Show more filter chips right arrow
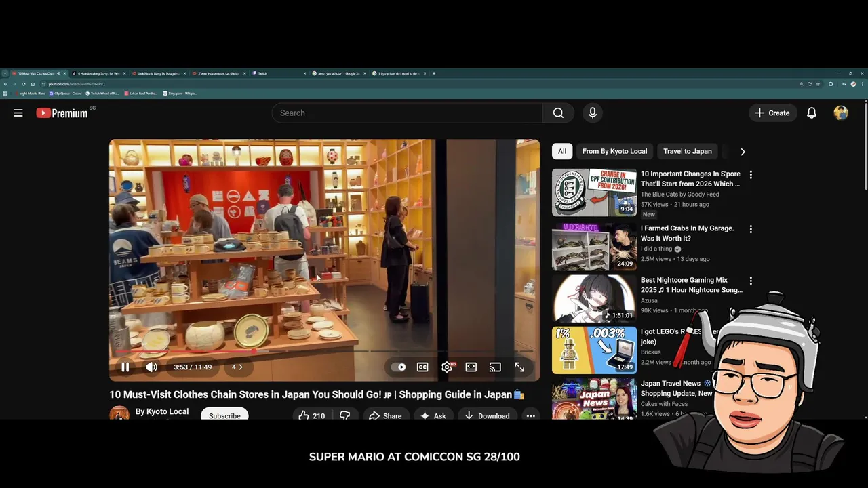Screen dimensions: 868x488 click(x=743, y=152)
